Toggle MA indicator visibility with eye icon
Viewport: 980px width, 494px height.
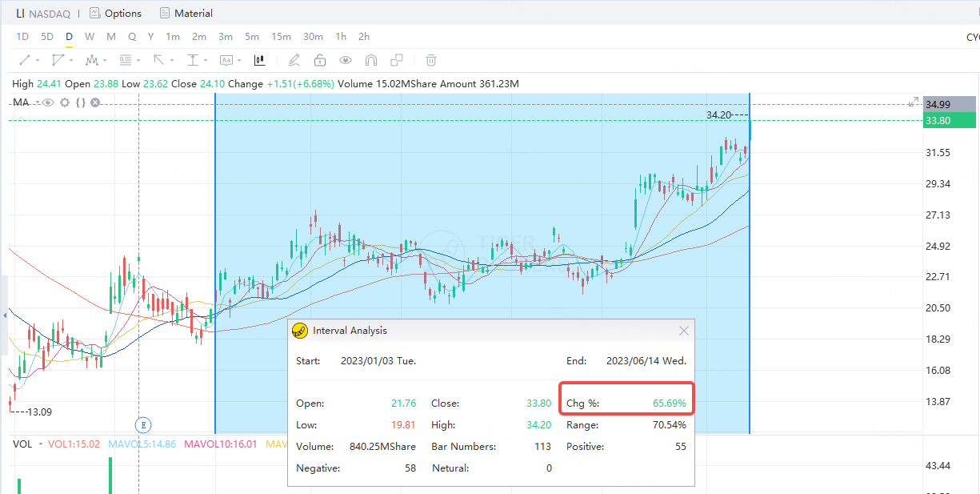click(x=48, y=102)
